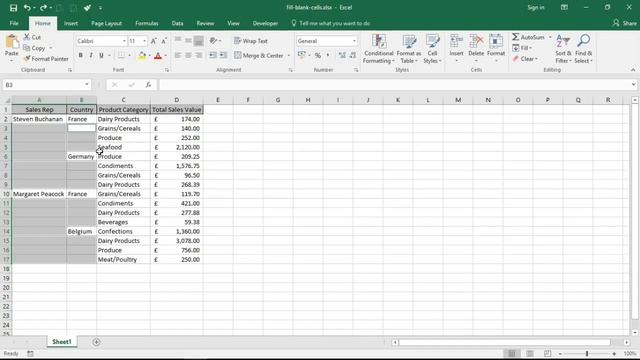Switch to the Data tab
The image size is (640, 360).
point(177,23)
